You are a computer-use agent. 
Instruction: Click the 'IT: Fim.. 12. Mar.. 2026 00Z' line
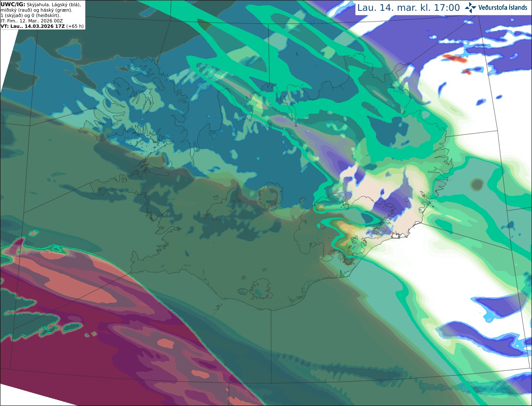click(x=32, y=21)
